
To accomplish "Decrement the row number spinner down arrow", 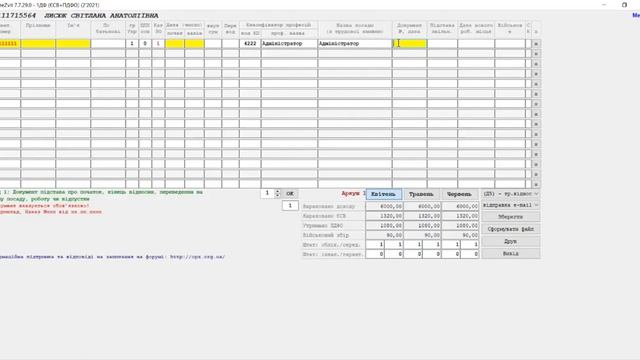I will click(278, 196).
